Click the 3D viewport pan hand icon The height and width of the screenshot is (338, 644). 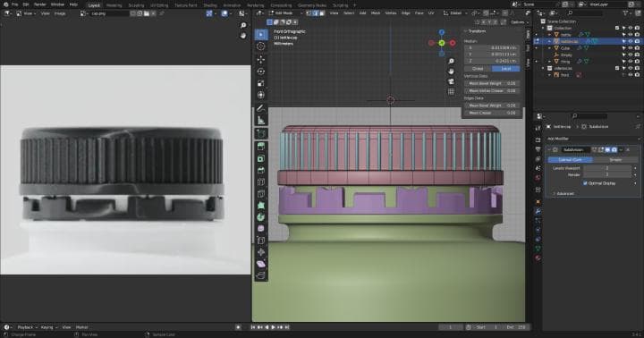point(452,72)
